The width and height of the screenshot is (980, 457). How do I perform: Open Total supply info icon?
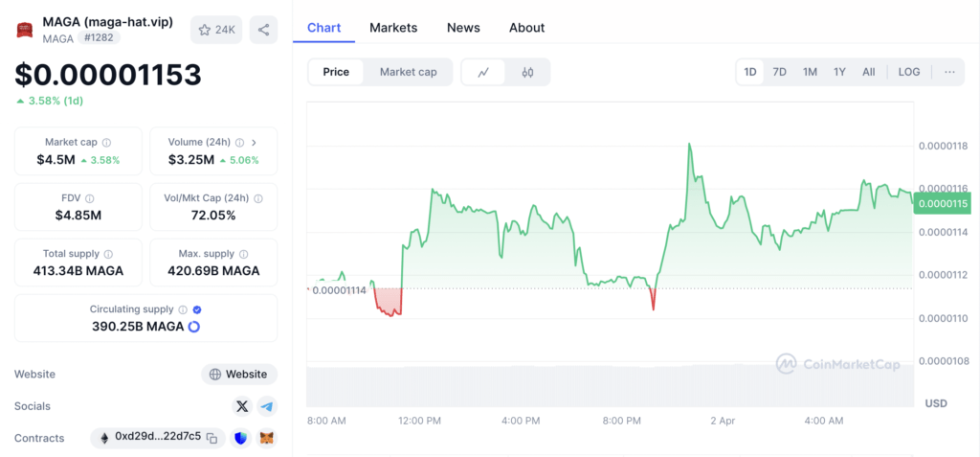108,254
